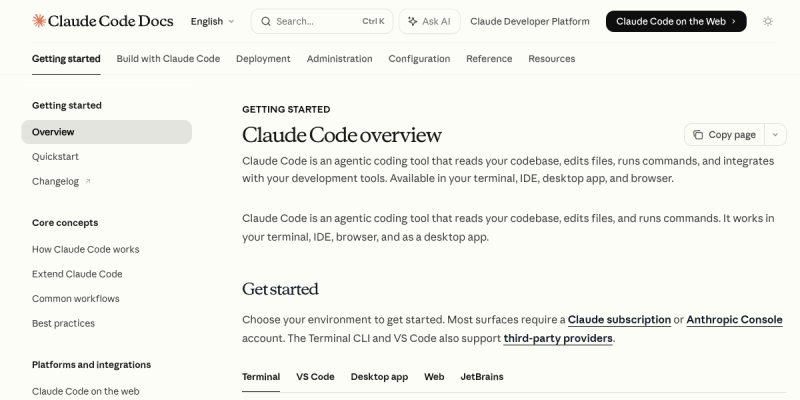
Task: Open the Changelog sidebar link
Action: (x=56, y=182)
